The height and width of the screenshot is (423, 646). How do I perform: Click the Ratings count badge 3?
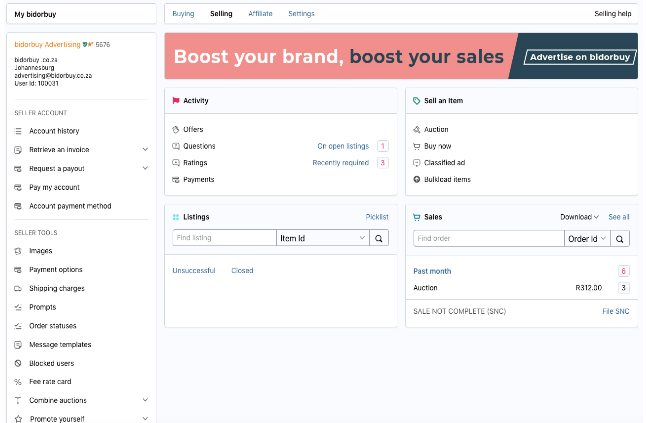[383, 163]
